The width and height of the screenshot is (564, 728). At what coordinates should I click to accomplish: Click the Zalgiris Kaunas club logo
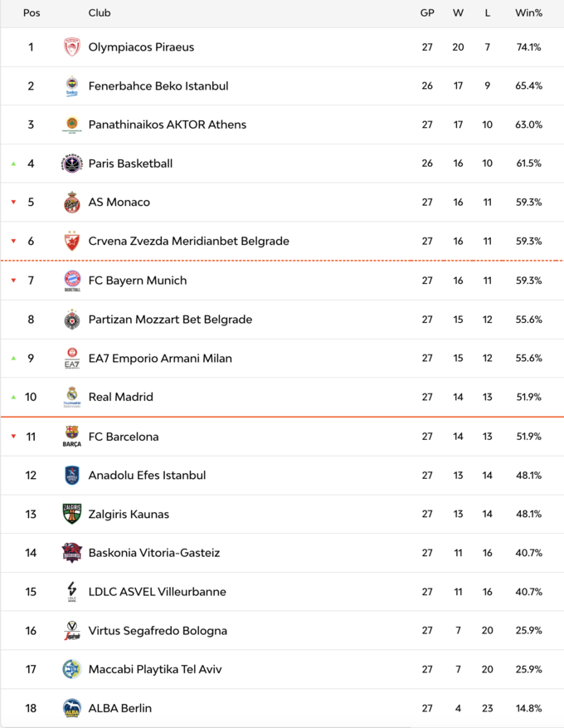pyautogui.click(x=72, y=514)
